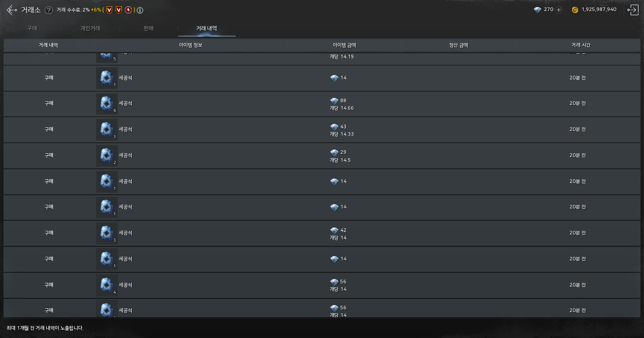Go to the 판매 tab

pos(149,28)
